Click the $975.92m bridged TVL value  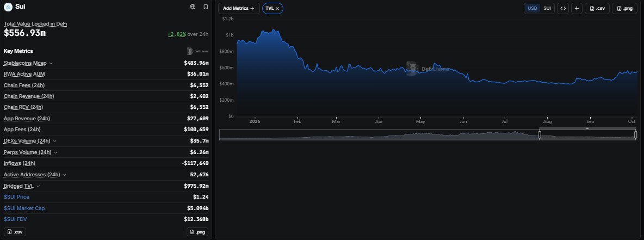[x=196, y=186]
